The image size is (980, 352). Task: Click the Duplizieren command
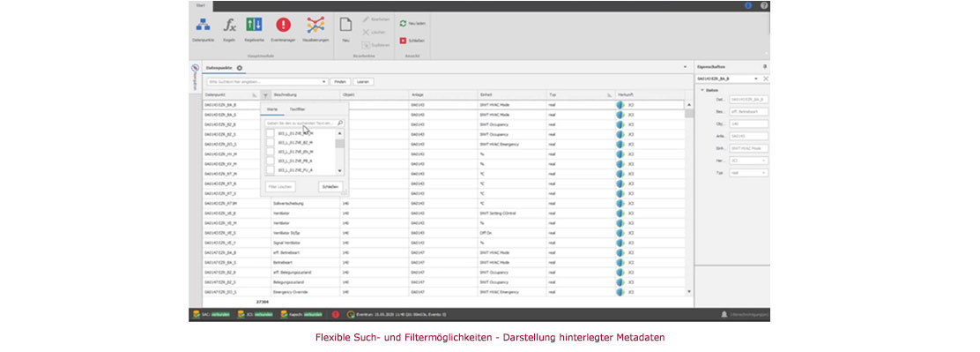click(375, 44)
